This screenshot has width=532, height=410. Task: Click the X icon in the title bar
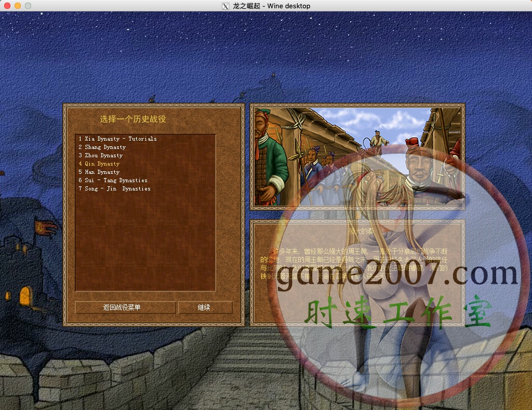(225, 6)
